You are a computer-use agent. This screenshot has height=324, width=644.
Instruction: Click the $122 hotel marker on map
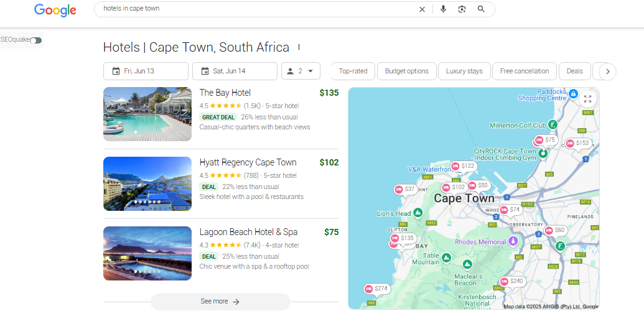(463, 166)
